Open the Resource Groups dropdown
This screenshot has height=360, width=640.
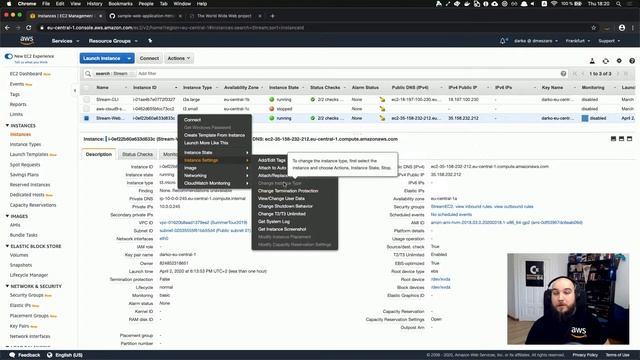pos(113,41)
